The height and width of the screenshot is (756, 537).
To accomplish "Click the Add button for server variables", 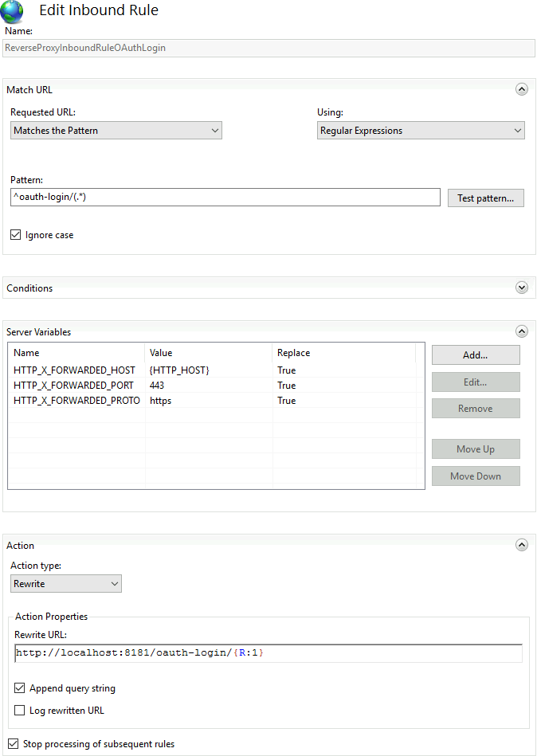I will pos(475,354).
